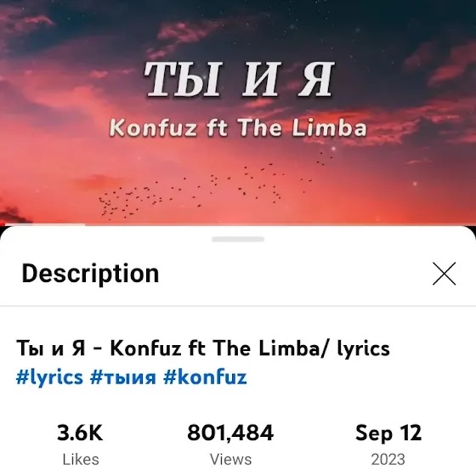Screen dimensions: 476x476
Task: Click the bright star beside the bird flock
Action: 333,149
